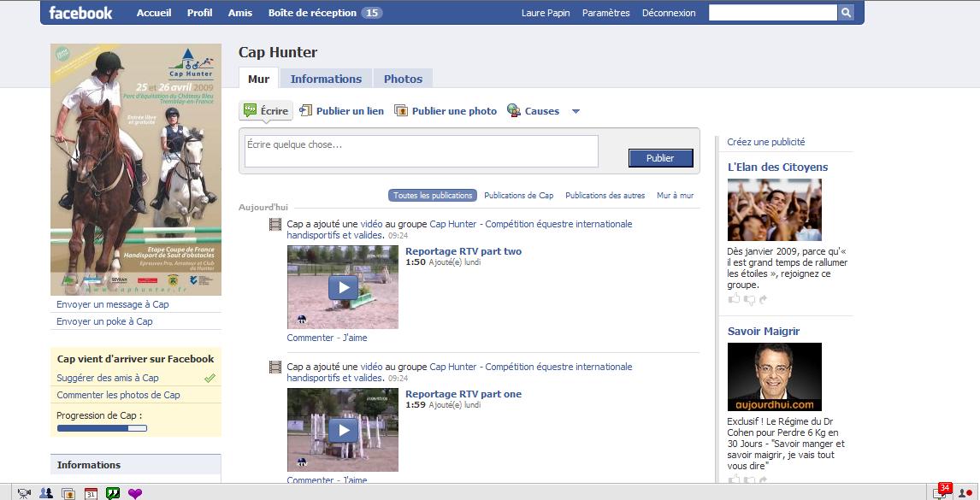Click the Publier button
Image resolution: width=980 pixels, height=500 pixels.
[x=661, y=158]
